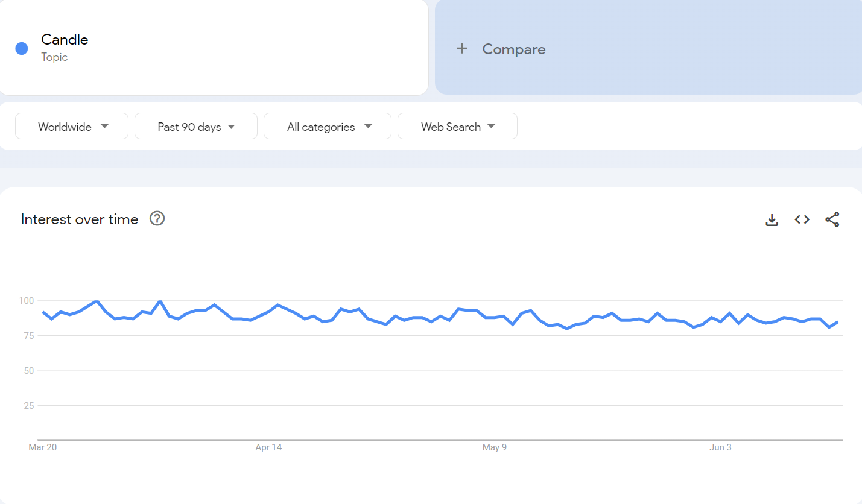
Task: Click the end point of the trend line
Action: click(x=837, y=322)
